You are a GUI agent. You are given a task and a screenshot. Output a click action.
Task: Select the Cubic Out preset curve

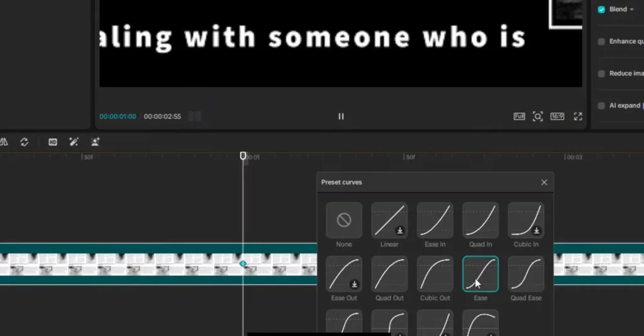[x=435, y=274]
